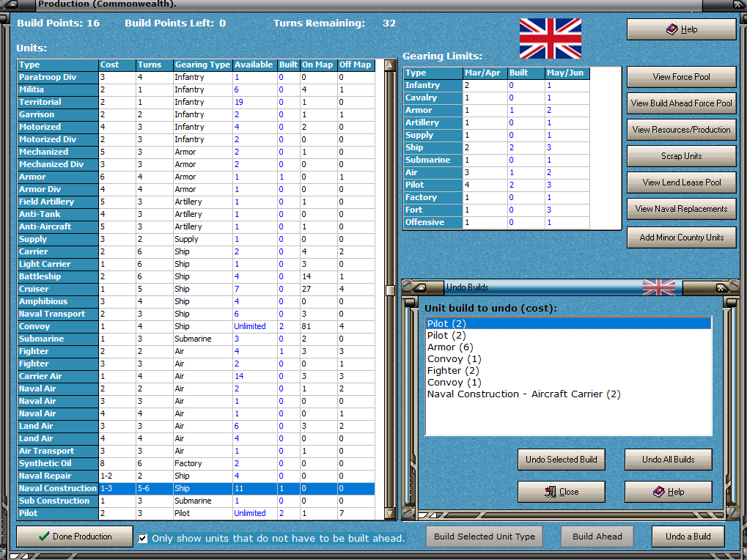
Task: Uncheck 'Only show units that do not have to be built ahead'
Action: click(x=142, y=538)
